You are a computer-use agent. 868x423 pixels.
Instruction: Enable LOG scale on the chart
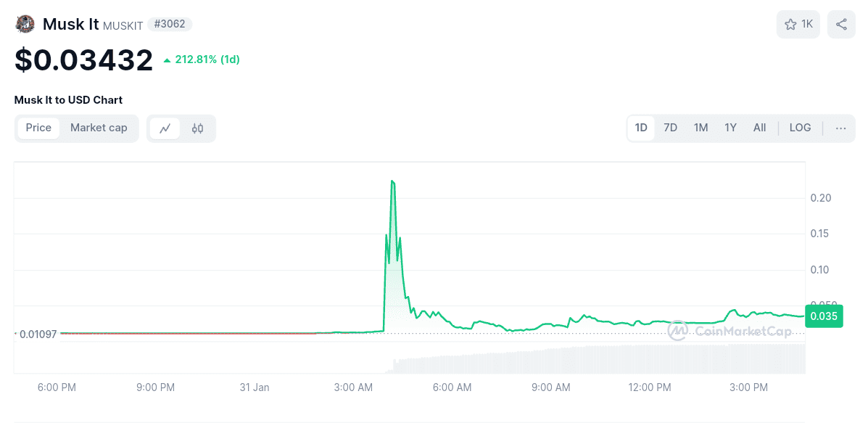tap(800, 128)
